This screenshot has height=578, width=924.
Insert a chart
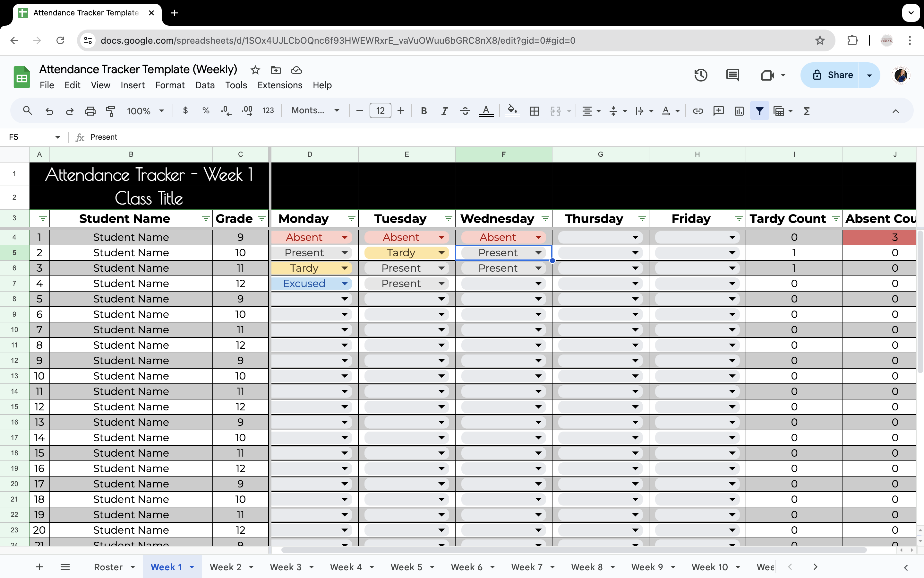click(x=739, y=111)
